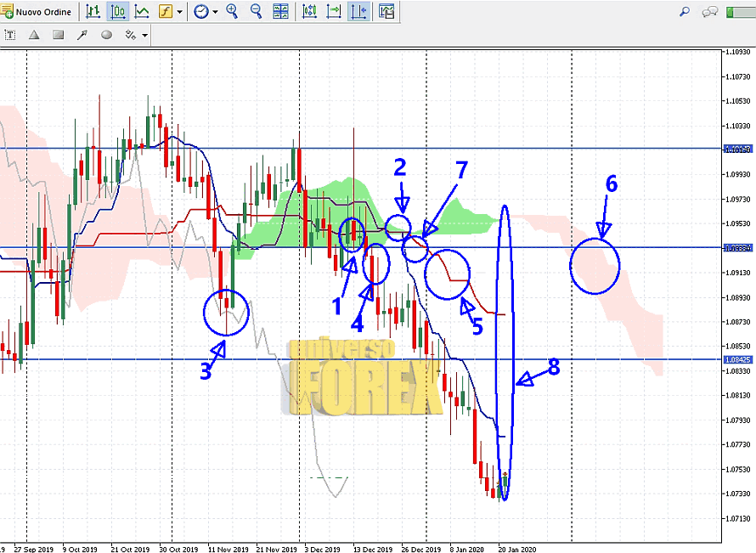The width and height of the screenshot is (756, 553).
Task: Switch chart to bar chart mode
Action: click(93, 12)
